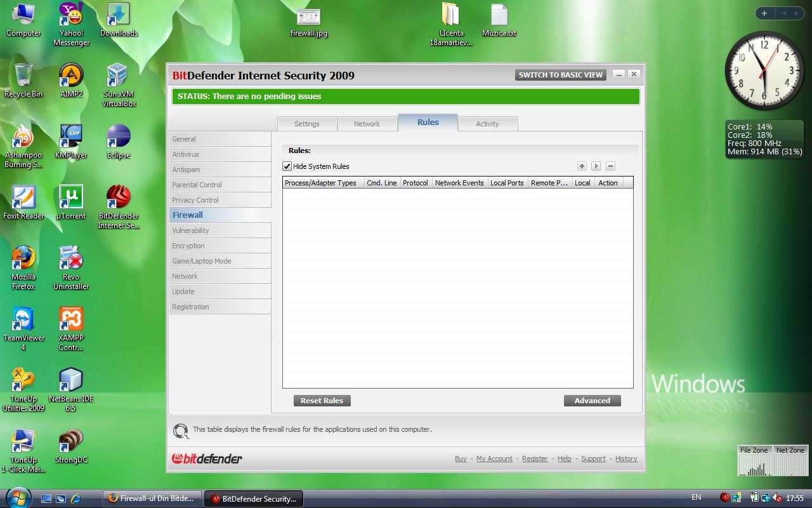The width and height of the screenshot is (812, 508).
Task: Click the My Account link
Action: coord(494,458)
